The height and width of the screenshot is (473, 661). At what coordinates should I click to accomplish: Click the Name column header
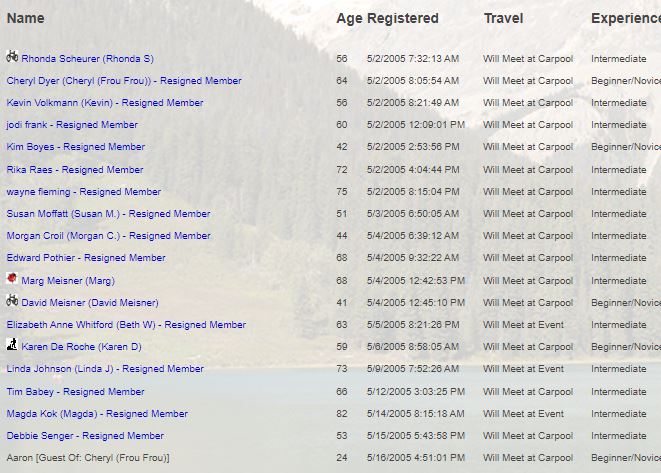pyautogui.click(x=25, y=18)
